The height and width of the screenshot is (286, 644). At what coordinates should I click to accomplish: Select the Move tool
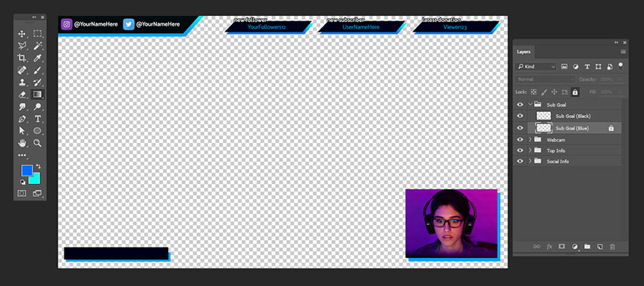pyautogui.click(x=22, y=33)
